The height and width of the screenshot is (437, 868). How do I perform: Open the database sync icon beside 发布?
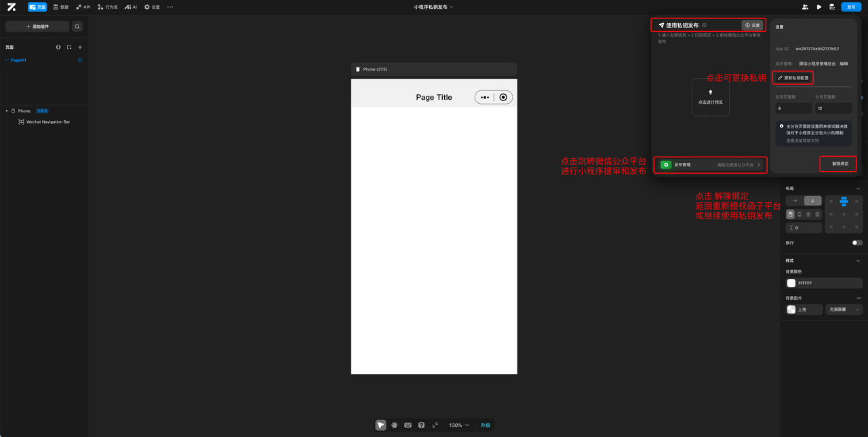(832, 7)
